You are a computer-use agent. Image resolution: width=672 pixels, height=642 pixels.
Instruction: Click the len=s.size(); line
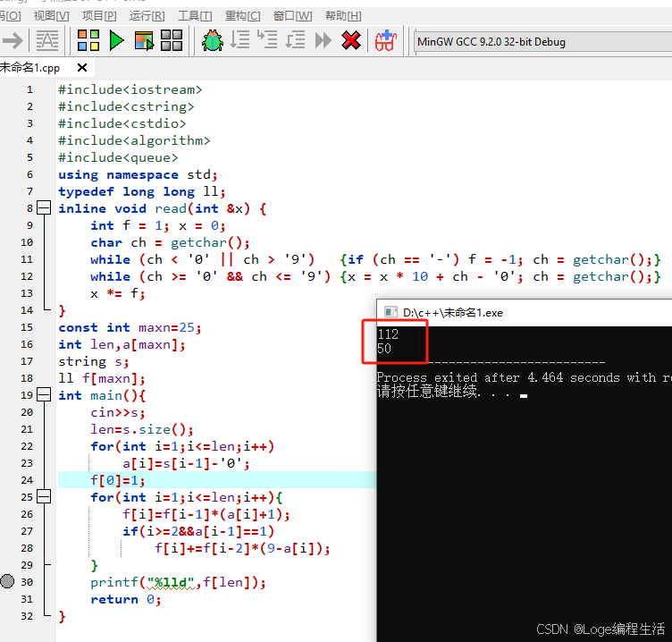click(x=142, y=430)
